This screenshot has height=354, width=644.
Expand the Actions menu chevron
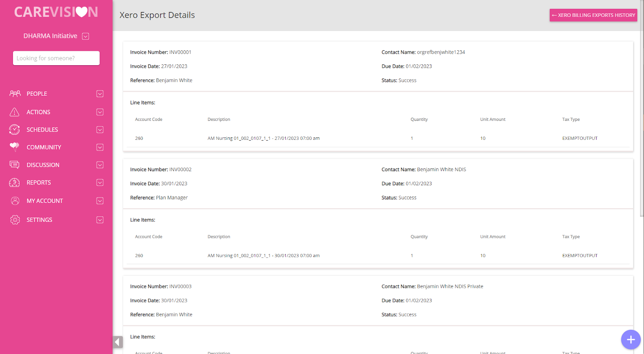100,112
